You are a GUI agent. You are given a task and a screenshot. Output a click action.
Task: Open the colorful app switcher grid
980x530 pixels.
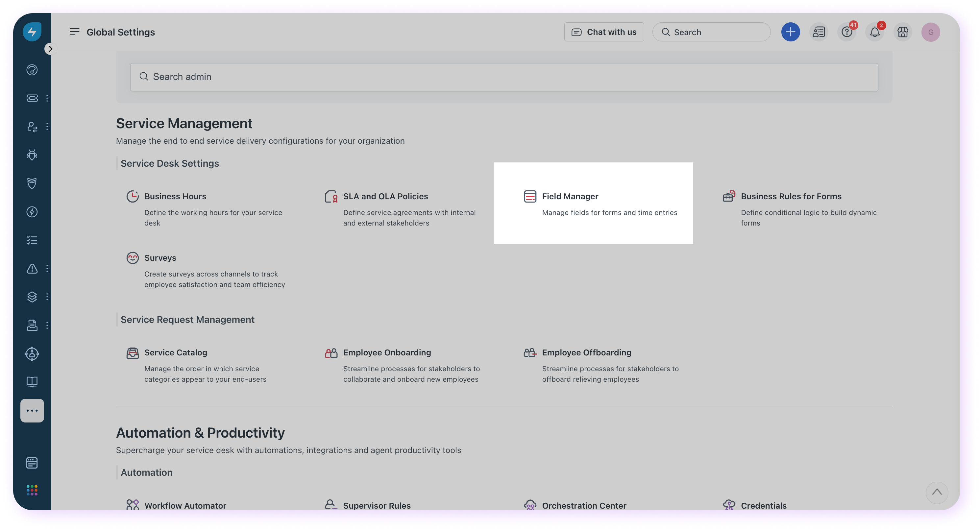point(32,490)
